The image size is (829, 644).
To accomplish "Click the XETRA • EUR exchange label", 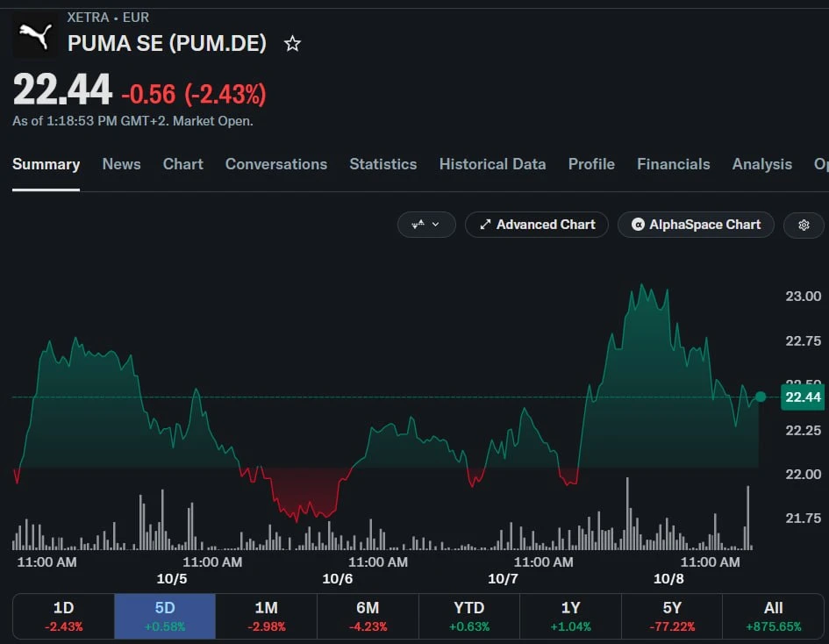I will tap(108, 18).
